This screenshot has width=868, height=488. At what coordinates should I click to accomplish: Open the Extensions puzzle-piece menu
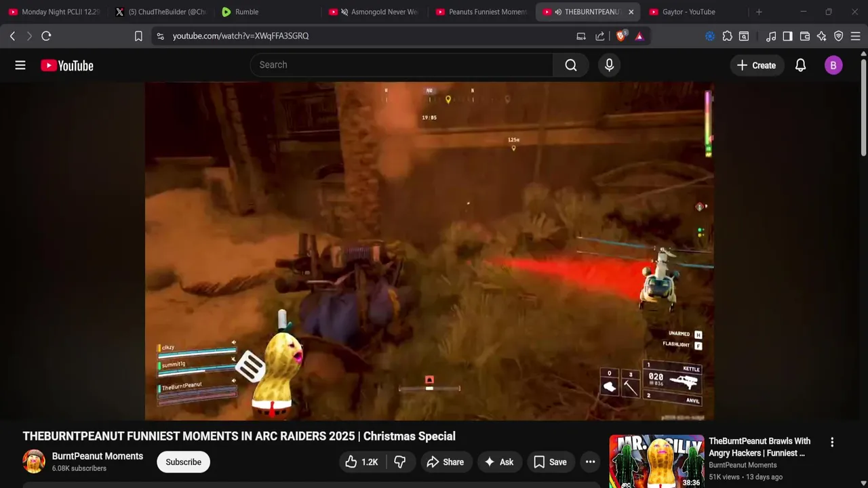pyautogui.click(x=728, y=36)
